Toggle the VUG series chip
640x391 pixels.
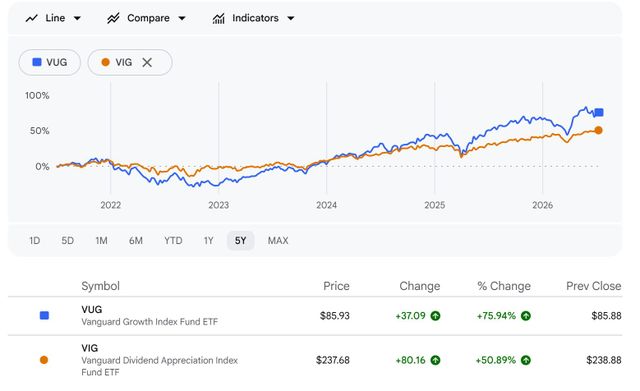click(x=49, y=62)
